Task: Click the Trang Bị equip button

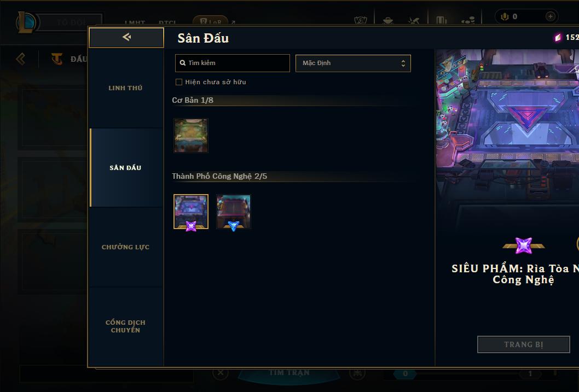Action: click(523, 344)
